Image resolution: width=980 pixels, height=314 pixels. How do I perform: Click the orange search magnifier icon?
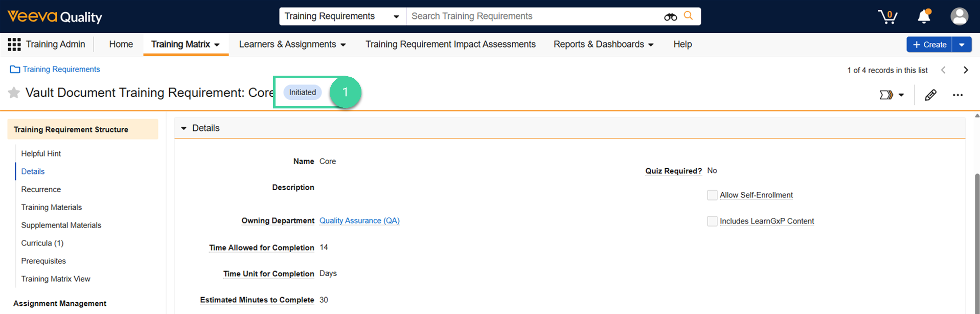[689, 16]
